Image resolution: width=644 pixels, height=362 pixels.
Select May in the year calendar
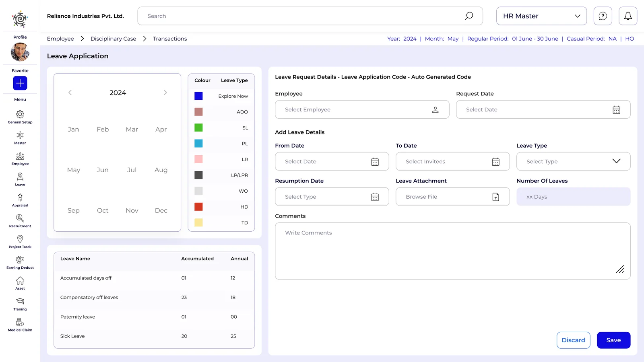pos(74,170)
